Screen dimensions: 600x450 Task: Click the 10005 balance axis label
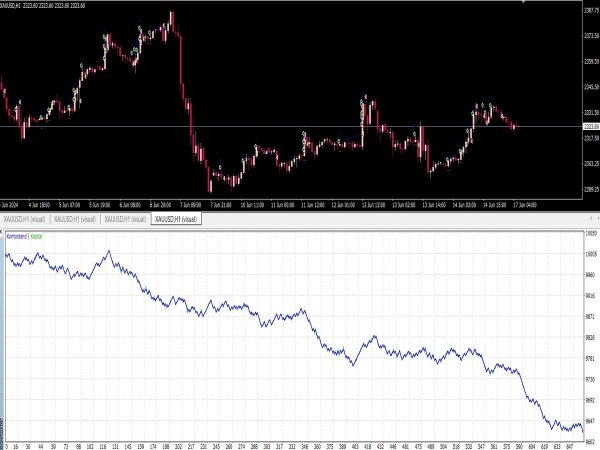click(591, 254)
